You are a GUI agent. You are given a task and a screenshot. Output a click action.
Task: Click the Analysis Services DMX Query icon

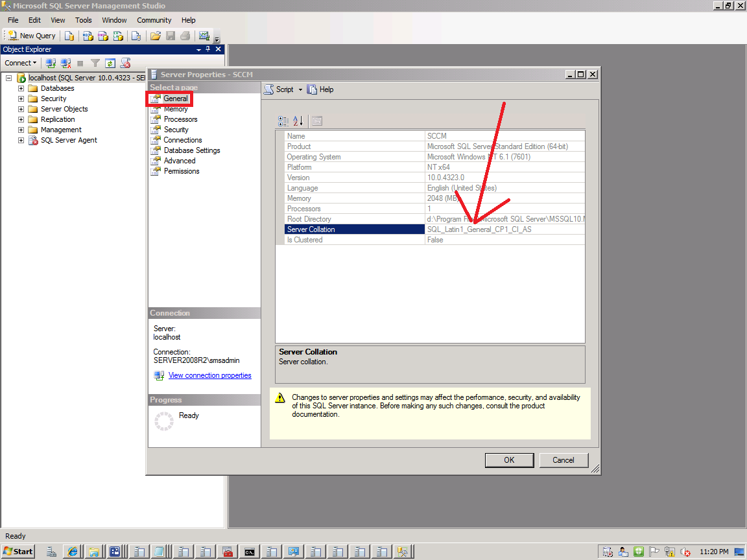click(x=103, y=36)
